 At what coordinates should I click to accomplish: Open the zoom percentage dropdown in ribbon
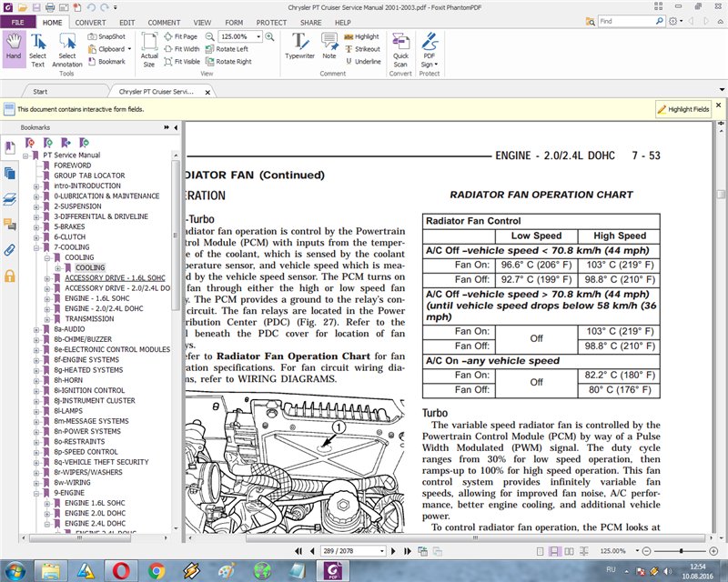pos(258,36)
